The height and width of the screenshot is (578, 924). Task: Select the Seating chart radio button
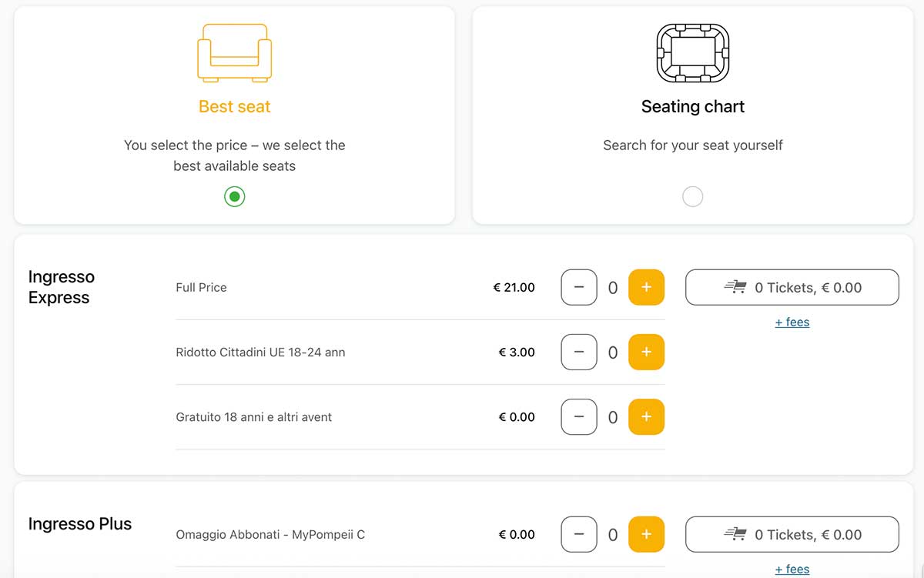[x=692, y=197]
